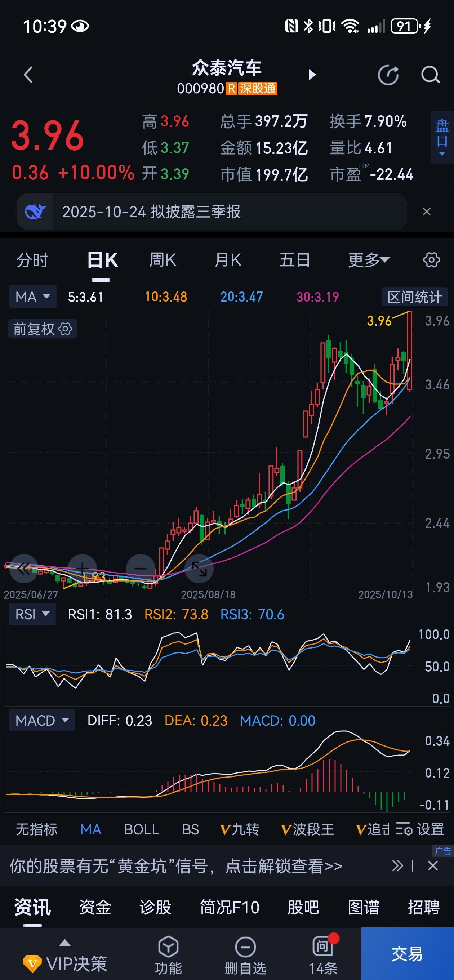Select the MA overlay option
This screenshot has width=454, height=980.
point(90,829)
